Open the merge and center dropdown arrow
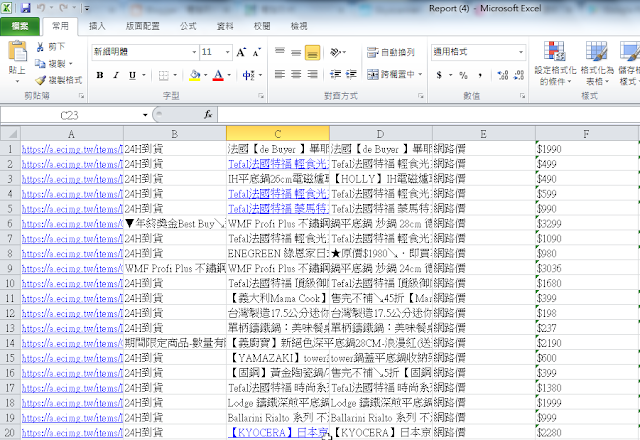Screen dimensions: 640x440 point(420,74)
